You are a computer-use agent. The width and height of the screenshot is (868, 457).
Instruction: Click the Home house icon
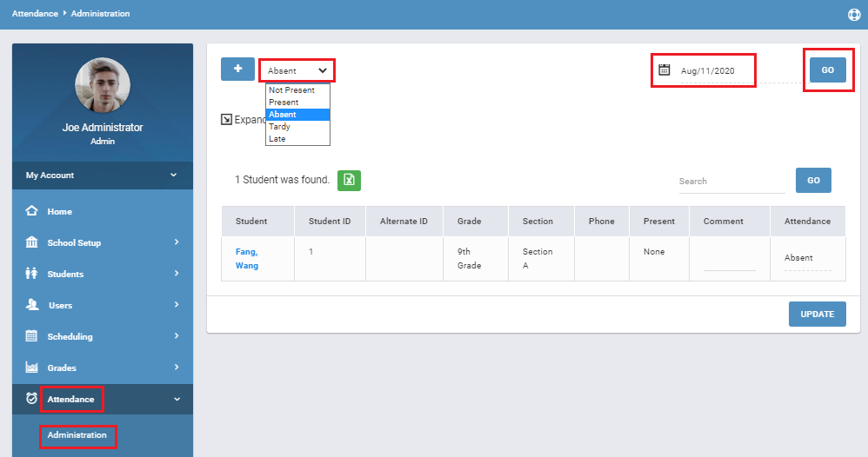tap(31, 211)
